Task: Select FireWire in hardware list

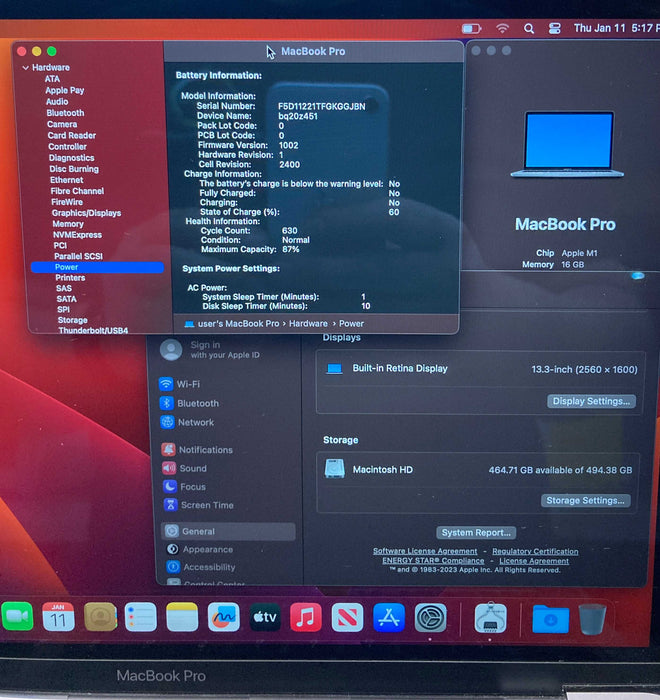Action: click(67, 202)
